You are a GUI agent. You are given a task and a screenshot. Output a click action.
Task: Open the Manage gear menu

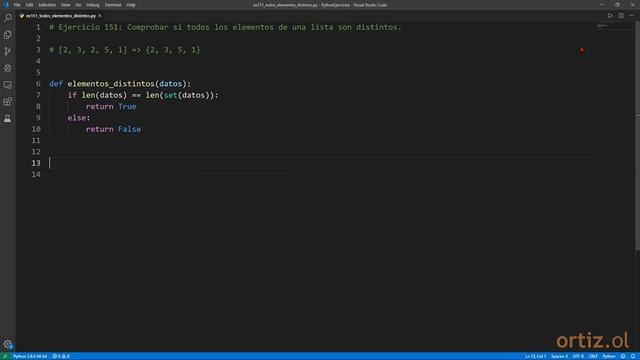(8, 344)
